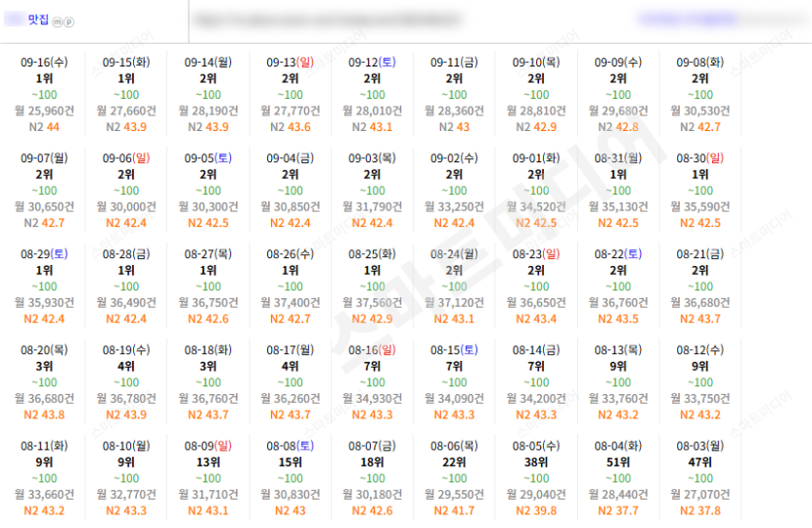
Task: Click monthly count 월 25,960건
Action: [x=44, y=110]
